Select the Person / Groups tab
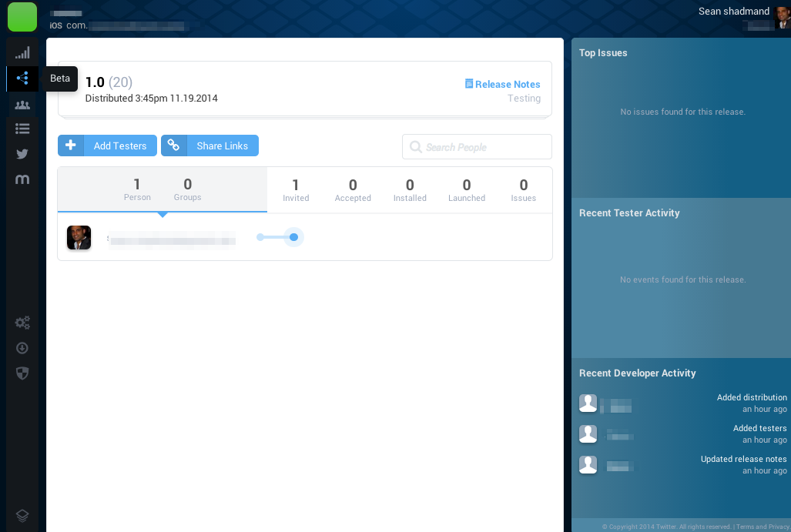Viewport: 791px width, 532px height. click(x=162, y=189)
